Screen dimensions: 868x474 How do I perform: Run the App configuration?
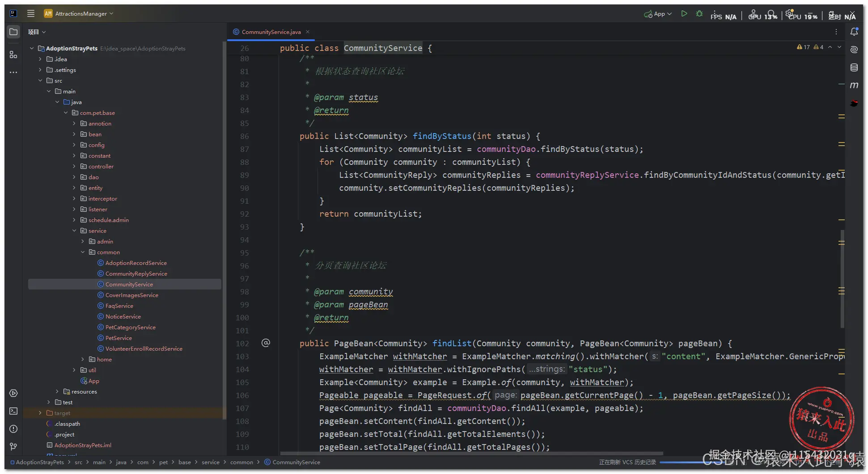point(684,14)
